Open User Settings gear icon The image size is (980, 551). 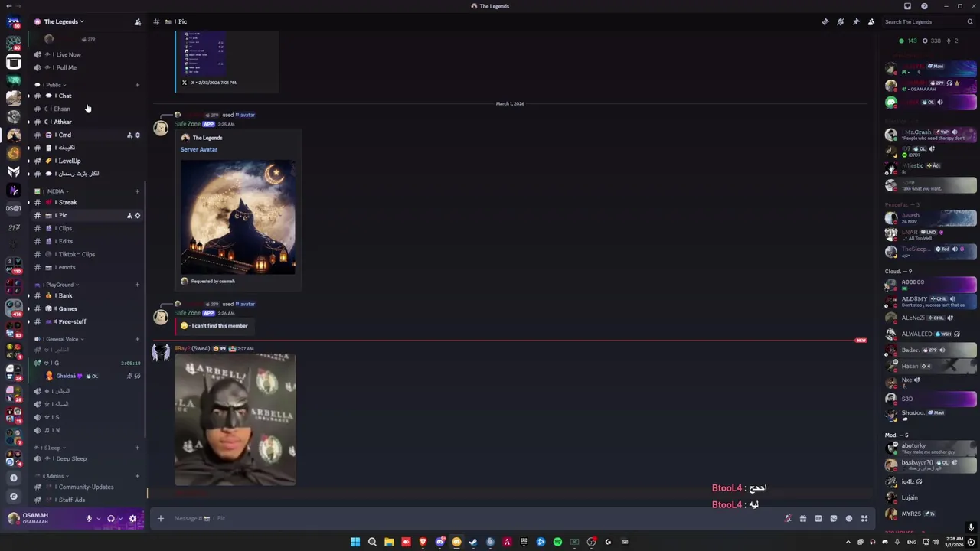(x=132, y=519)
